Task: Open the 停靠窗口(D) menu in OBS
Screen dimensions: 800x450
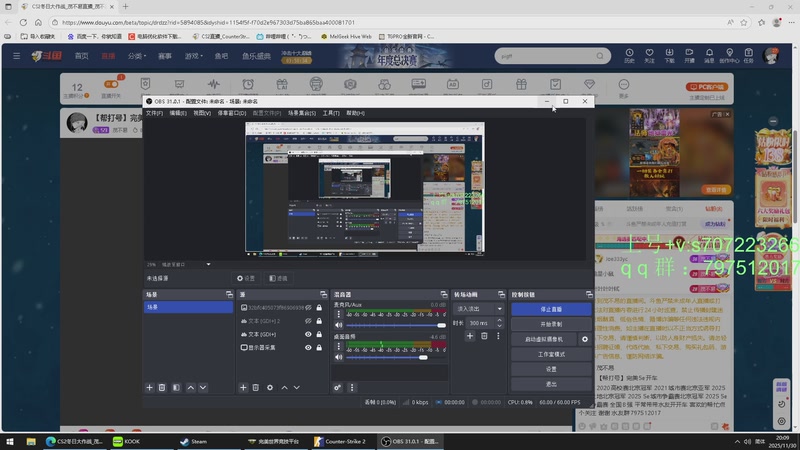Action: 232,113
